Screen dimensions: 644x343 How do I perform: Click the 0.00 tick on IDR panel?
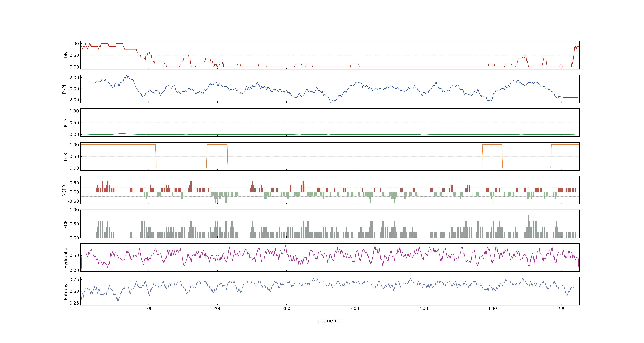coord(74,67)
